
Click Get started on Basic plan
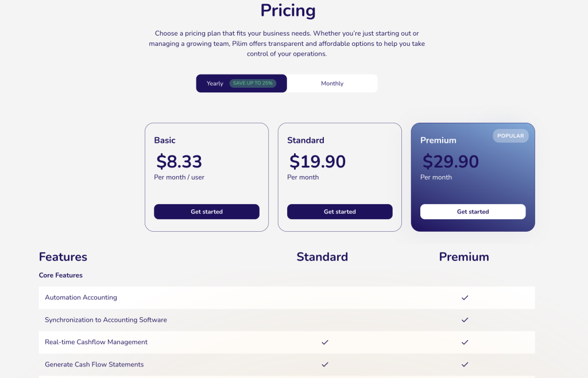click(207, 212)
